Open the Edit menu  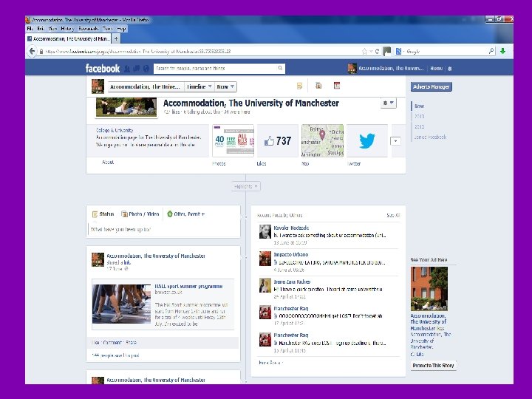(x=41, y=29)
